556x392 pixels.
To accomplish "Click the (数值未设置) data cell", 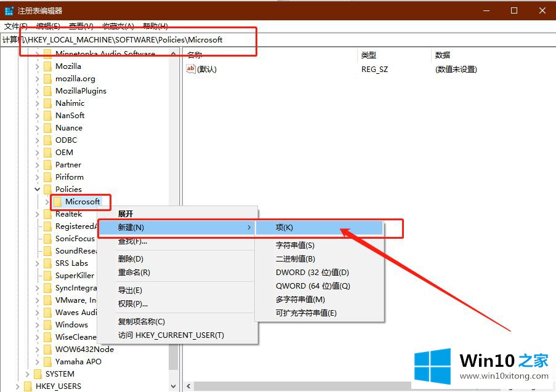I will coord(456,69).
